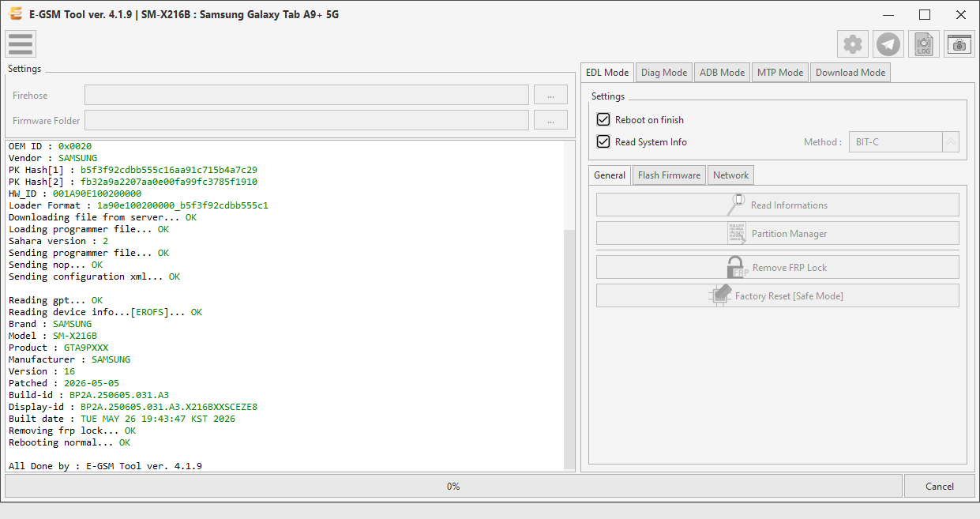Select the General sub-tab
This screenshot has height=519, width=980.
coord(610,175)
